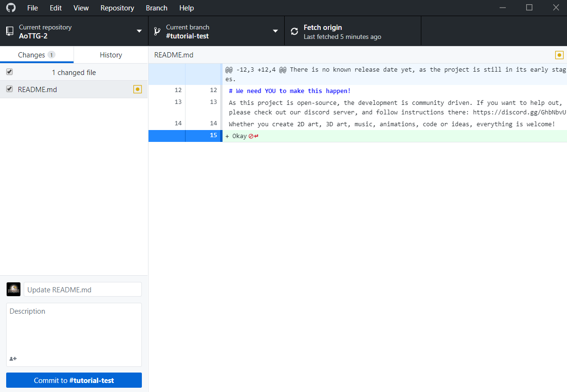Click the '1 changed file' label
This screenshot has height=392, width=567.
(x=74, y=72)
